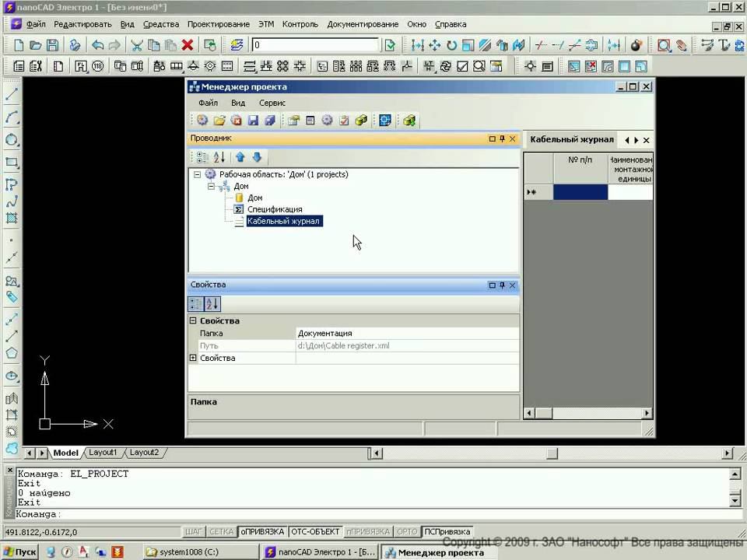
Task: Select Спецификация in project tree
Action: point(275,209)
